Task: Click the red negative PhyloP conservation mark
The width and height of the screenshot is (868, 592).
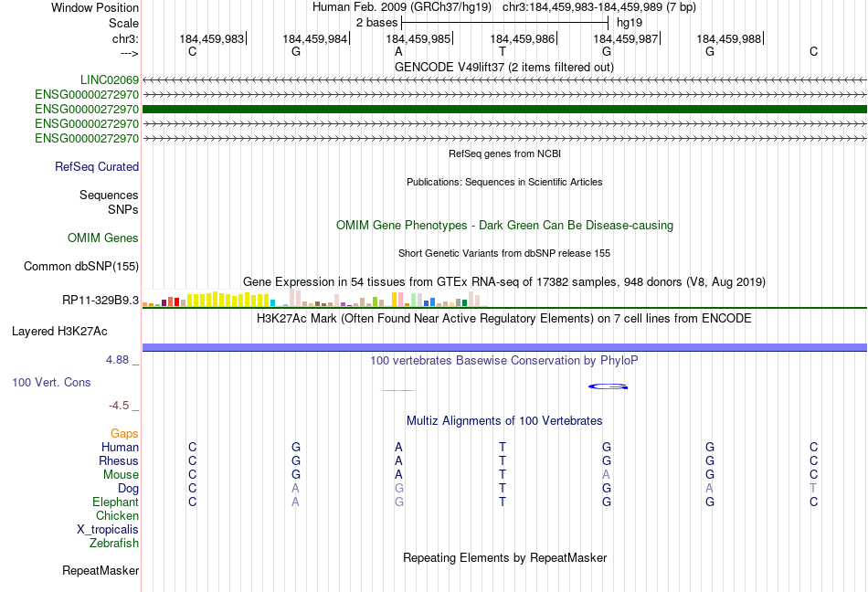Action: click(398, 391)
